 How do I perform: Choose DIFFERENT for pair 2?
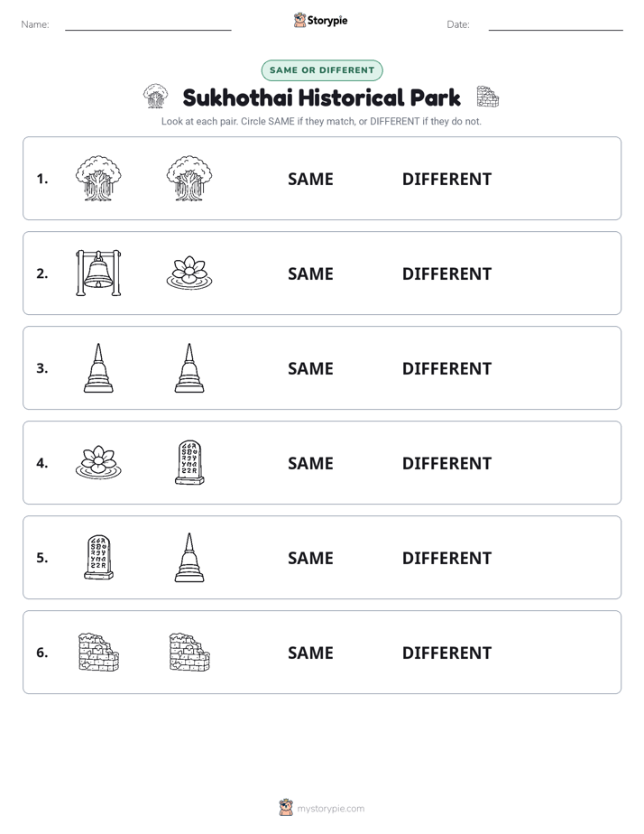446,273
